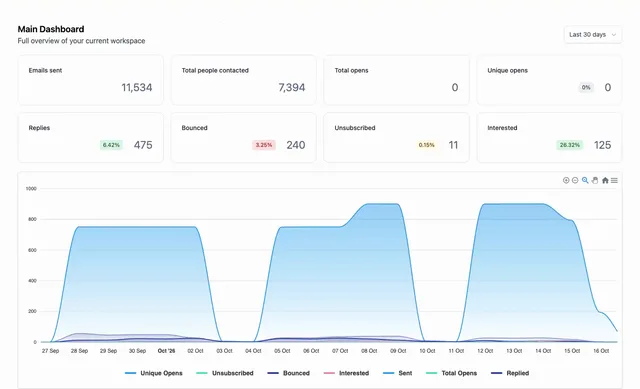Click the Interested count 125
This screenshot has height=389, width=640.
[x=602, y=145]
